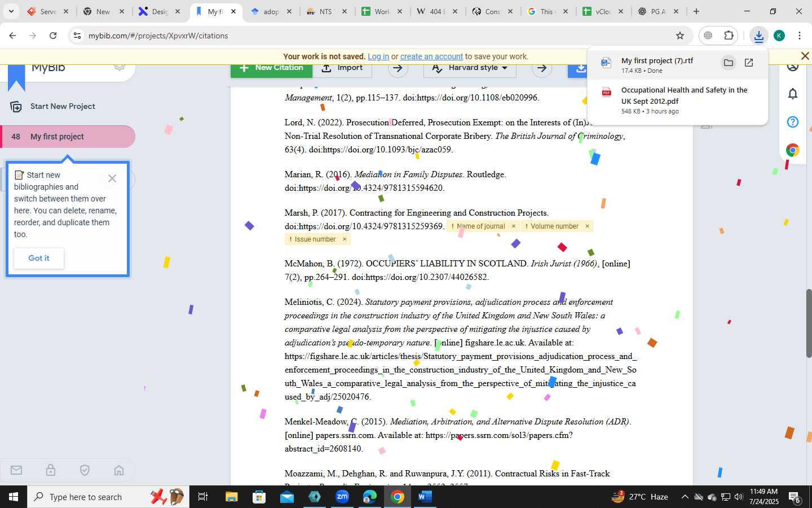The width and height of the screenshot is (812, 508).
Task: Dismiss the Name of journal warning
Action: coord(513,226)
